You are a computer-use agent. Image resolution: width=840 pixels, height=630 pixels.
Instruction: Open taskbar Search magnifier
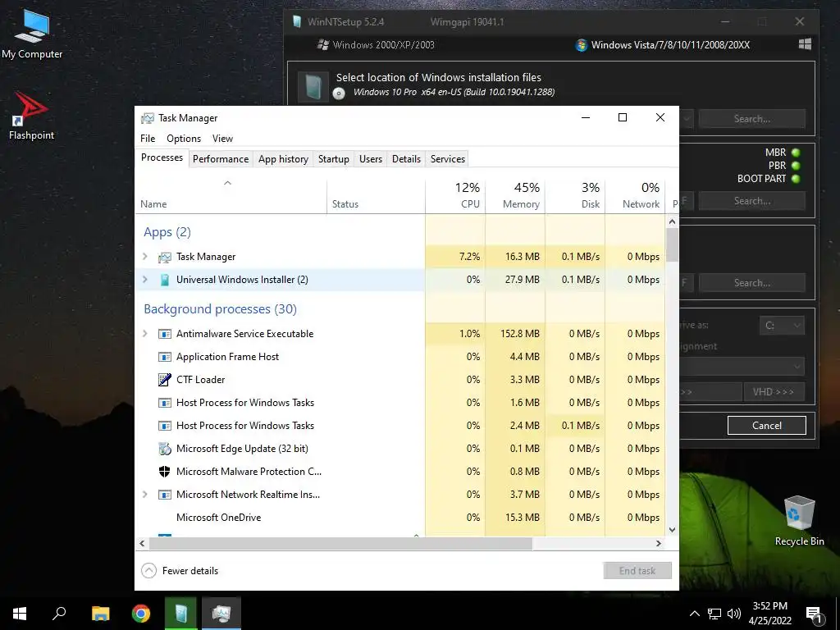pyautogui.click(x=59, y=614)
